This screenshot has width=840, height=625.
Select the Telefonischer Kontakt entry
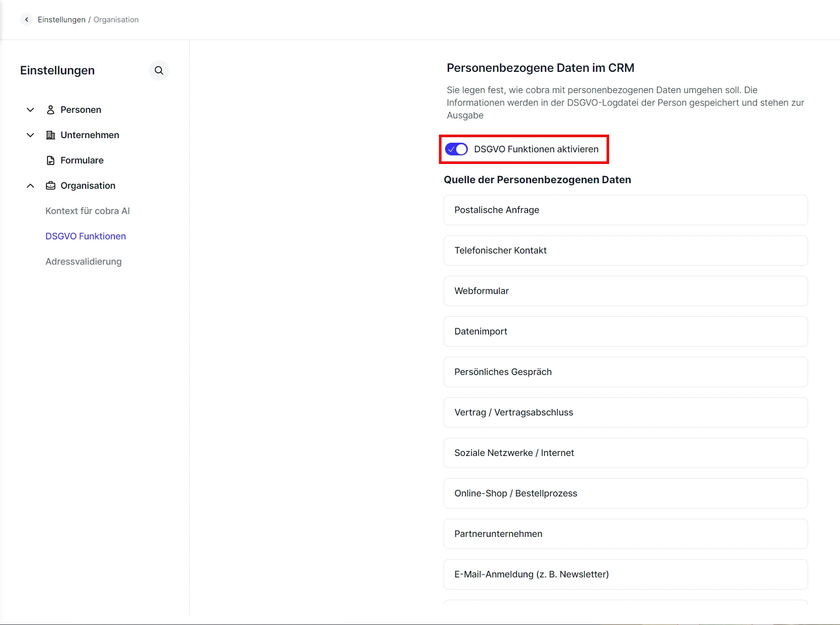(x=625, y=251)
